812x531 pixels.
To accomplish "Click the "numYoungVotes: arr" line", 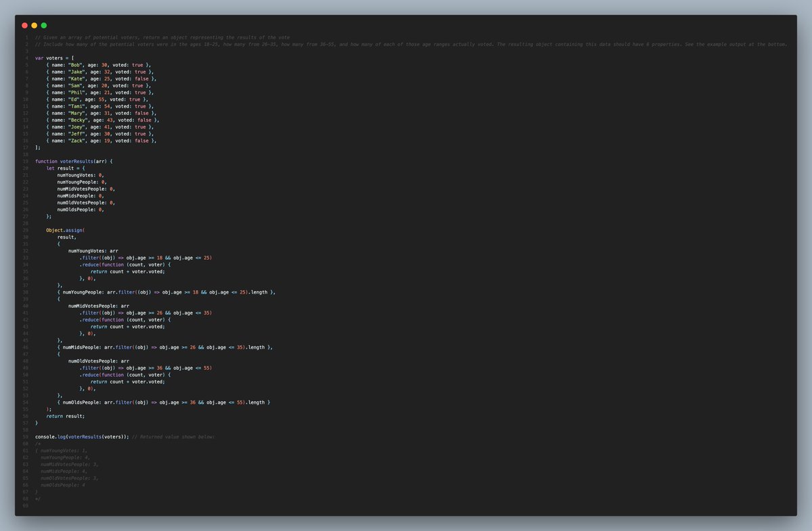I will pyautogui.click(x=93, y=250).
